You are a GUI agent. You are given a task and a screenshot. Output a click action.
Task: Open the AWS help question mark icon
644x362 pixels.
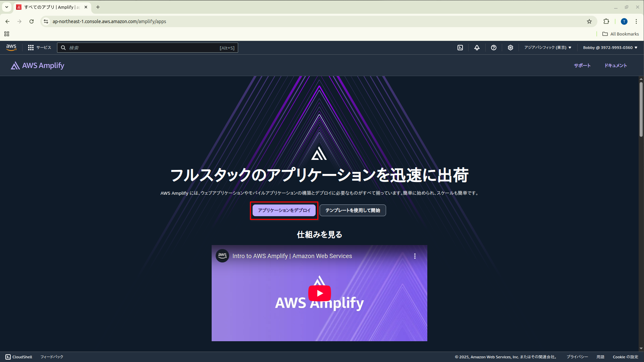tap(493, 48)
